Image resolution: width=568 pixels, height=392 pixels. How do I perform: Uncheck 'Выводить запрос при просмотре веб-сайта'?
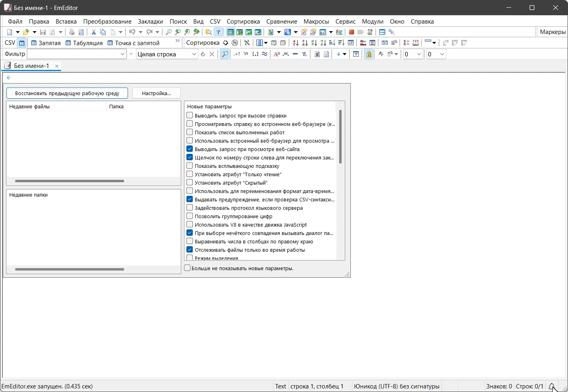click(x=190, y=149)
